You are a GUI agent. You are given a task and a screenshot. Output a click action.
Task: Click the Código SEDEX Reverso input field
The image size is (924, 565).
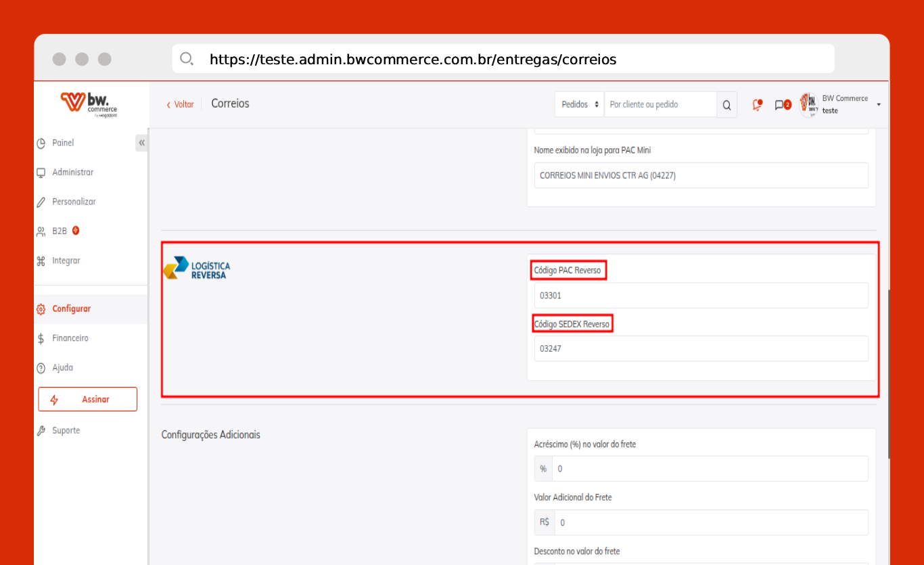700,349
